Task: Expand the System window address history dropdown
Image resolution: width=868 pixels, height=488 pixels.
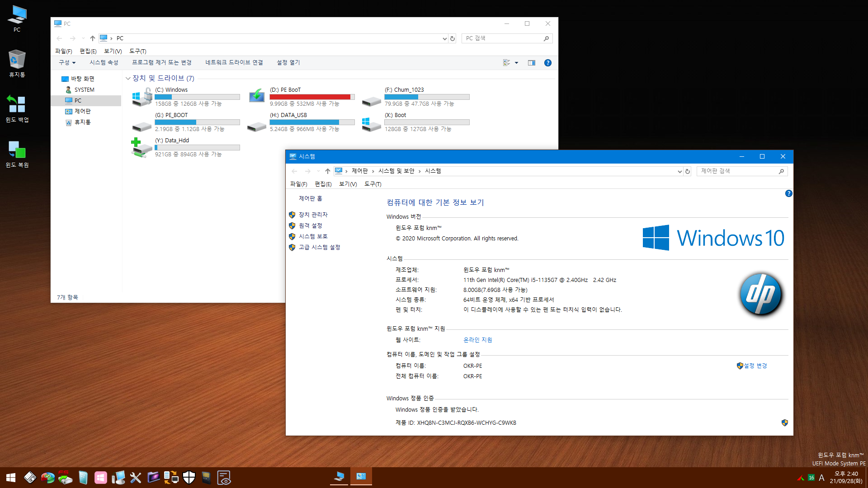Action: [679, 171]
